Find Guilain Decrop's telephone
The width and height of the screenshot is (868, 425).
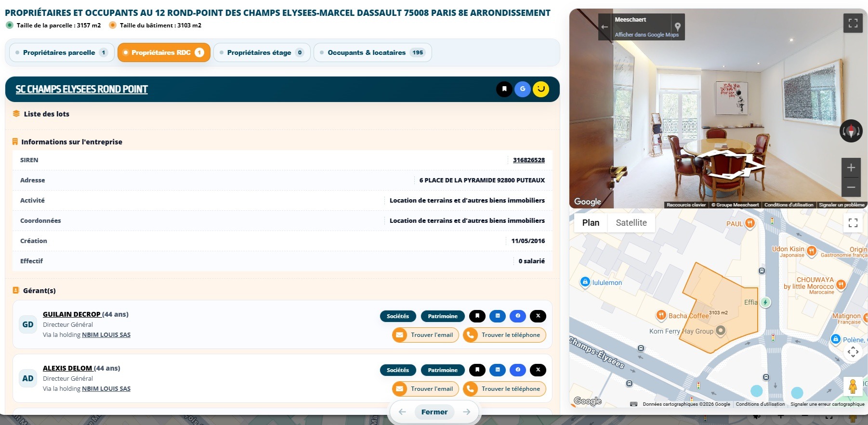pyautogui.click(x=504, y=335)
